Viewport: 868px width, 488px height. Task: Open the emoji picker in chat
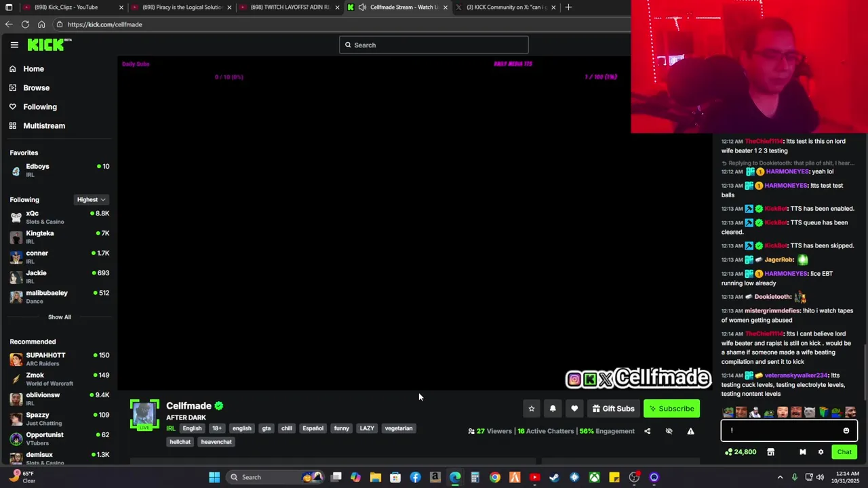(846, 430)
